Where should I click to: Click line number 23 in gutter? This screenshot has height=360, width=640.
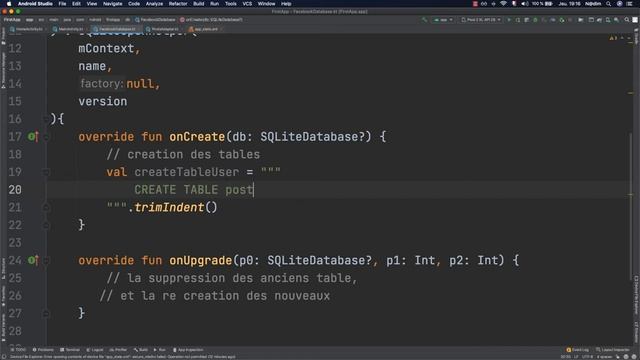click(15, 243)
